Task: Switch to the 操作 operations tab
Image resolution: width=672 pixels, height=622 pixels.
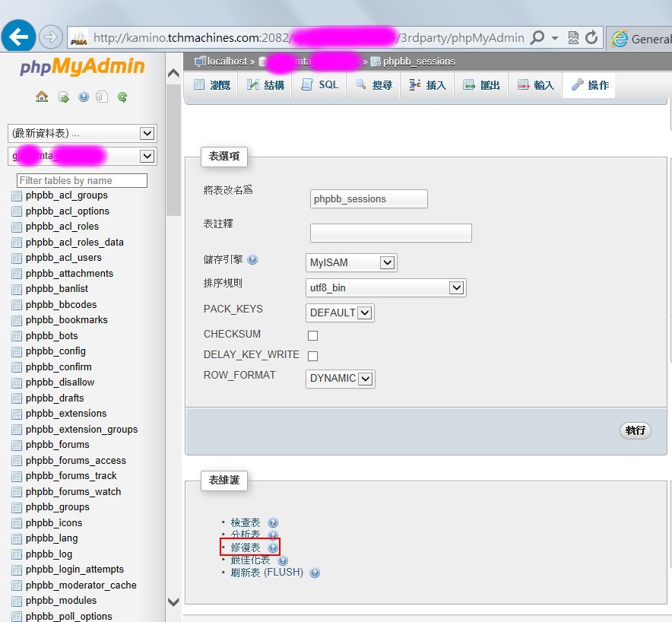Action: [x=589, y=85]
